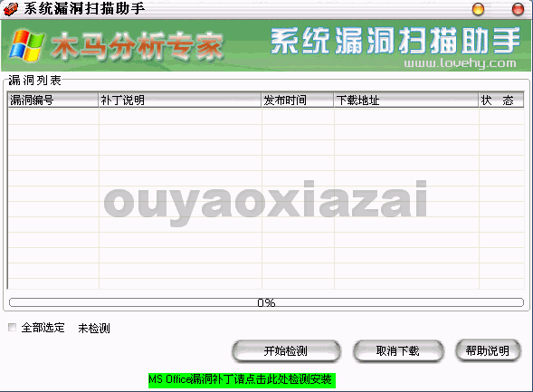Screen dimensions: 533x392
Task: Select the first empty row in 漏洞列表
Action: coord(266,116)
